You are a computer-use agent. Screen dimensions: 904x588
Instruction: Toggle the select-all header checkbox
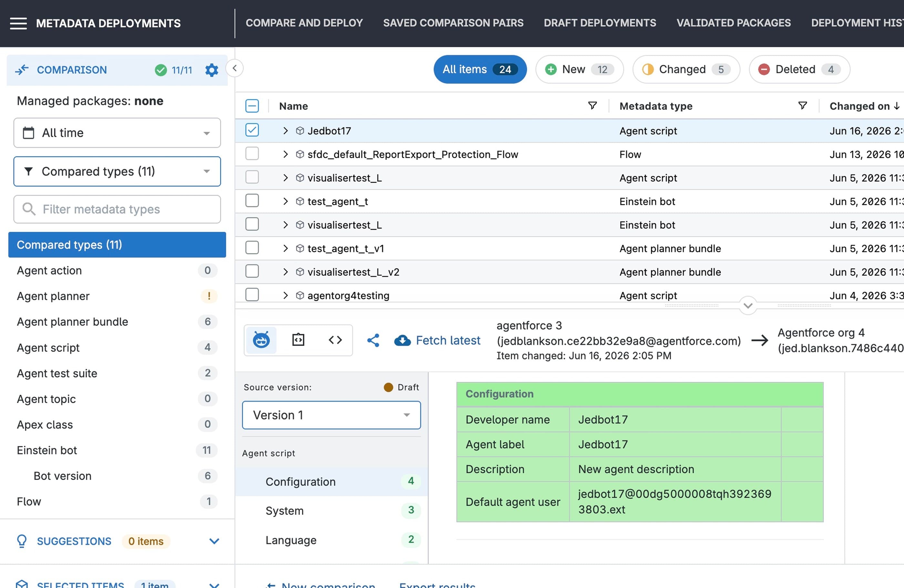click(x=252, y=106)
